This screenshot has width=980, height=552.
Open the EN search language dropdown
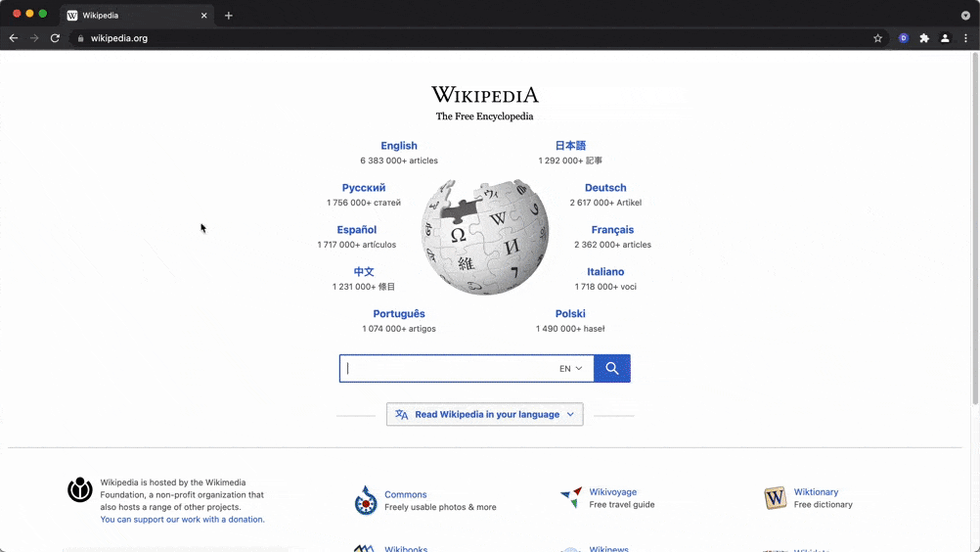pos(570,369)
